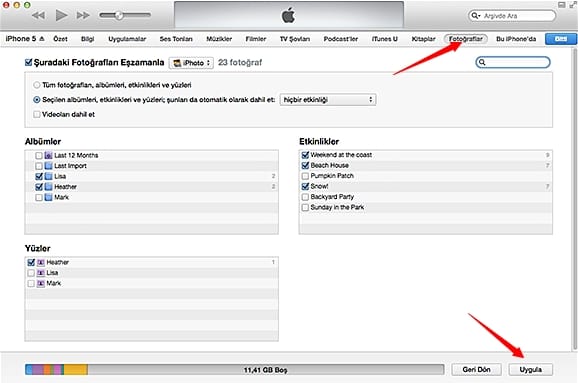
Task: Uncheck Weekend at the coast event
Action: 305,155
